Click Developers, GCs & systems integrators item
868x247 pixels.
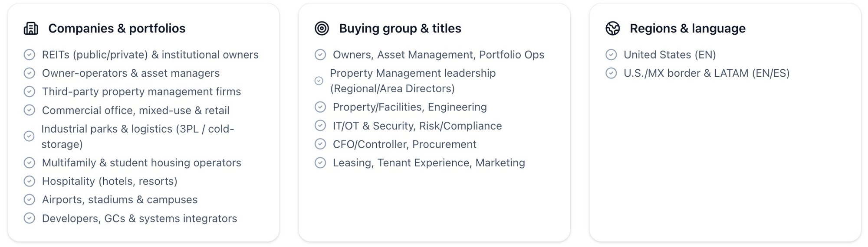coord(139,218)
